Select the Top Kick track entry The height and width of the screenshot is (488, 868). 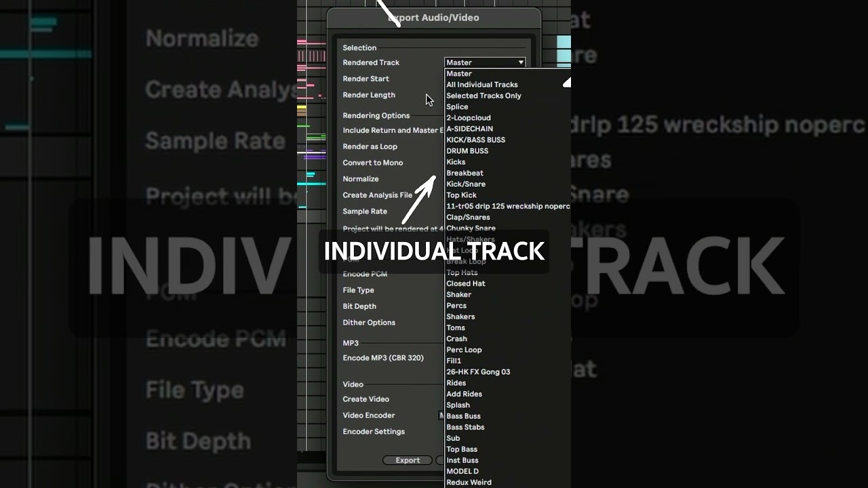(461, 195)
